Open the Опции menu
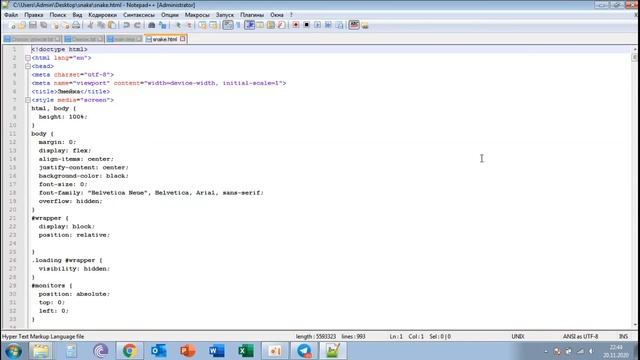640x360 pixels. pyautogui.click(x=169, y=15)
